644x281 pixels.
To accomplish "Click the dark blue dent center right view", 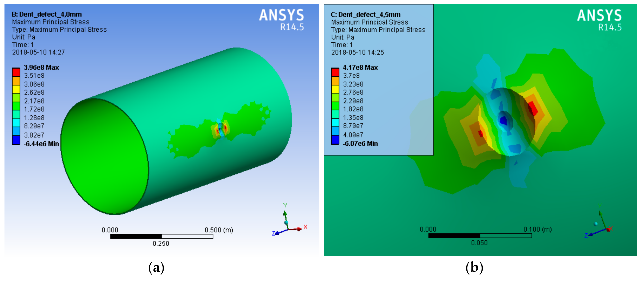I will tap(503, 120).
